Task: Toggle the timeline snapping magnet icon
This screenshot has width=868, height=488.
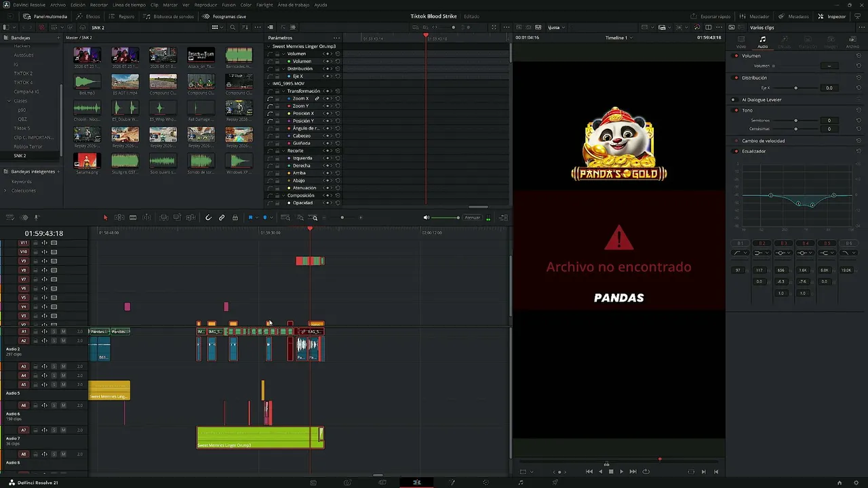Action: (208, 218)
